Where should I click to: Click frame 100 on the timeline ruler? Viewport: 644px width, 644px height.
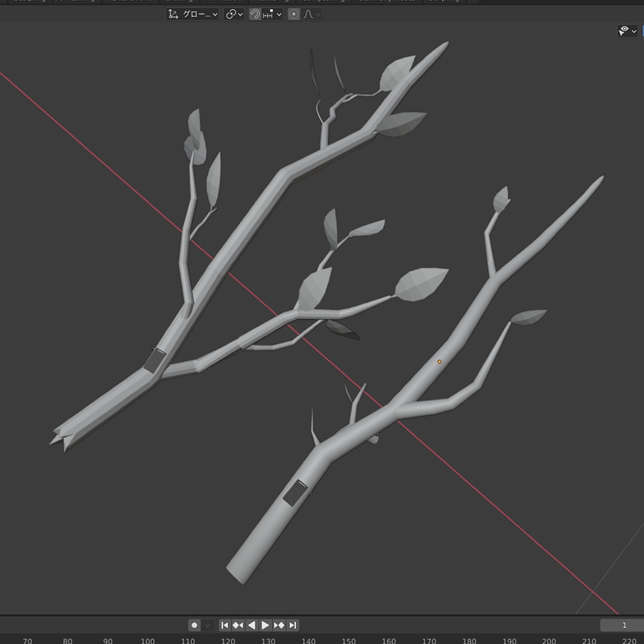pyautogui.click(x=148, y=641)
